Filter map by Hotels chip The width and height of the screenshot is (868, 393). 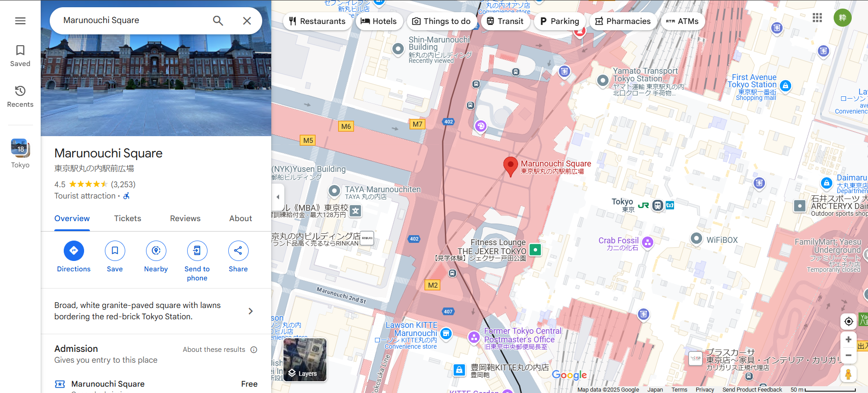coord(379,21)
